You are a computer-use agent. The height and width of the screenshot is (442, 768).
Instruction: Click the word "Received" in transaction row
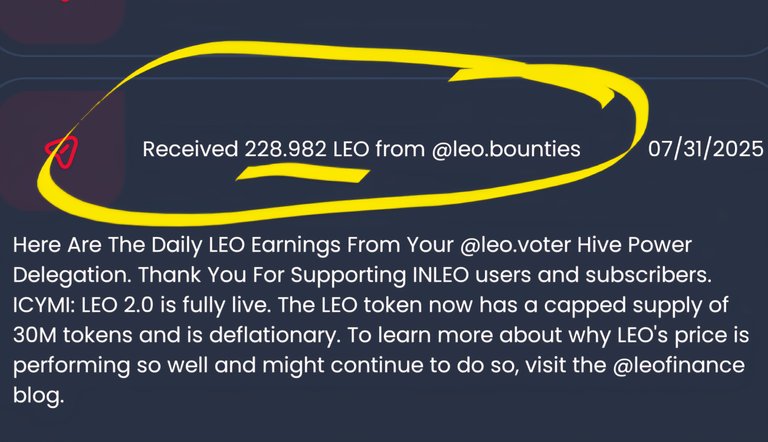click(190, 149)
